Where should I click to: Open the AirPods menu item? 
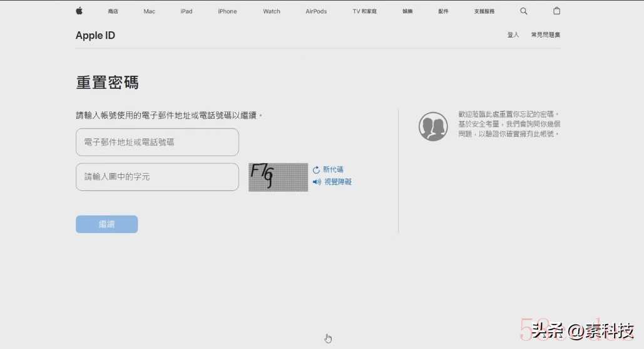click(x=316, y=11)
